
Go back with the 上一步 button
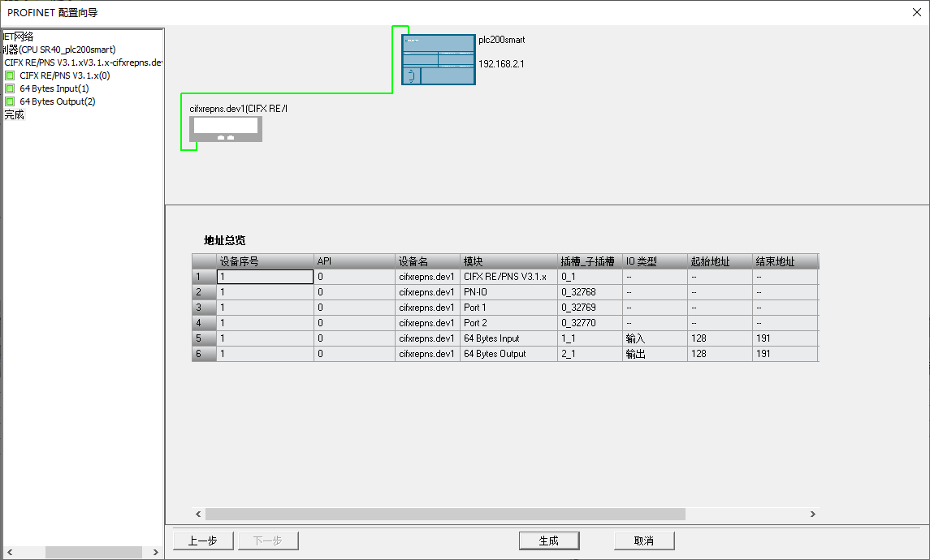click(203, 541)
